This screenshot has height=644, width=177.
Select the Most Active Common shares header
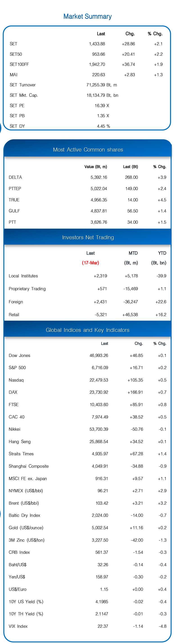click(88, 150)
